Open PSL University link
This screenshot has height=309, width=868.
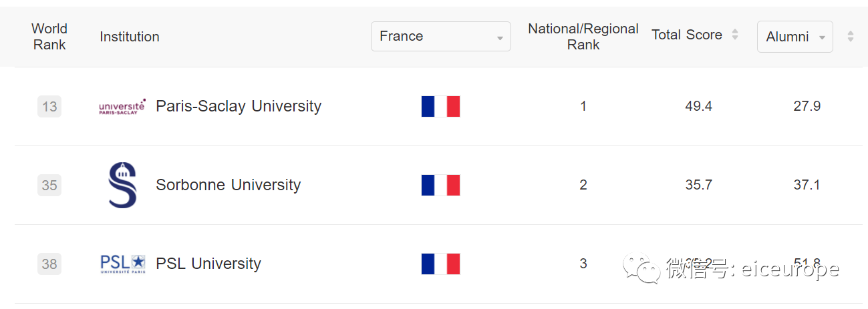pos(208,264)
